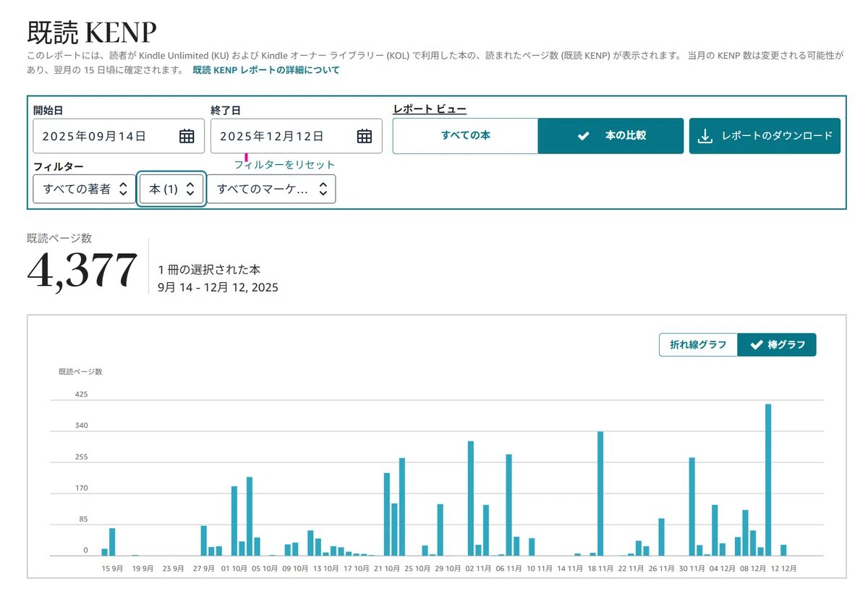Open the end date calendar icon
Image resolution: width=868 pixels, height=589 pixels.
click(x=365, y=136)
